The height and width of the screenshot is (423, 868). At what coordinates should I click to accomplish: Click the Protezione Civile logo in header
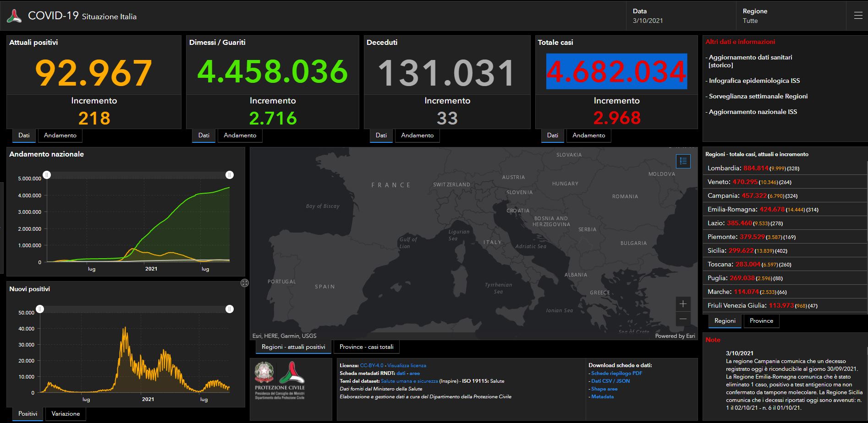pyautogui.click(x=14, y=16)
